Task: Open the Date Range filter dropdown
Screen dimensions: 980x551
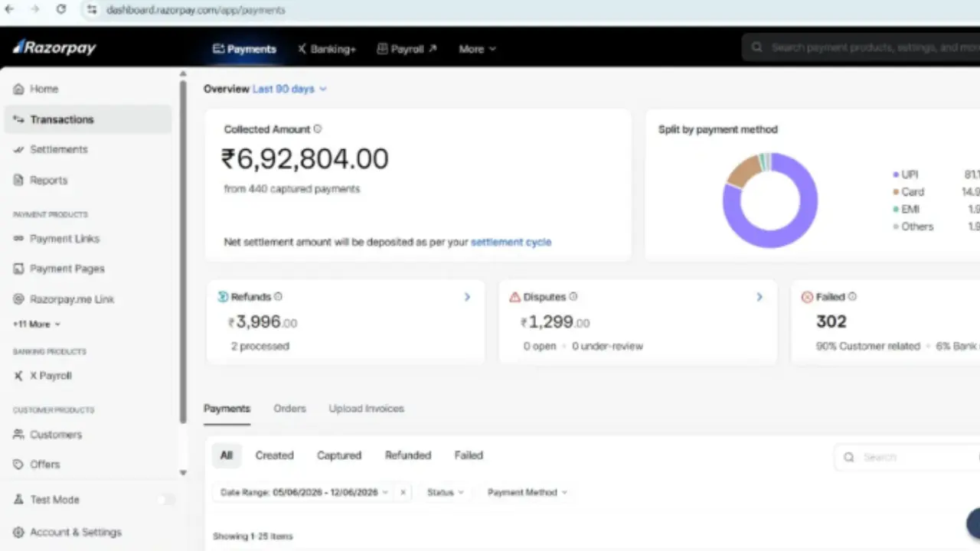Action: [x=305, y=492]
